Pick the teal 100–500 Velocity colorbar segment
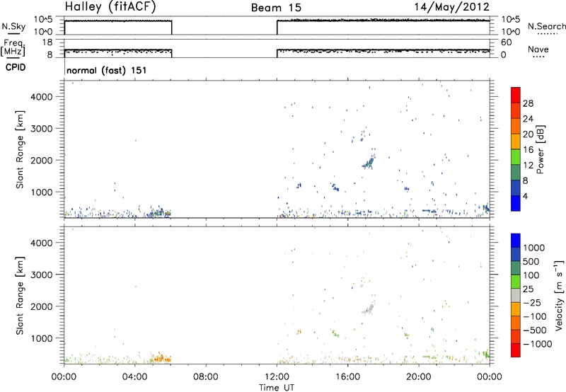 point(516,268)
